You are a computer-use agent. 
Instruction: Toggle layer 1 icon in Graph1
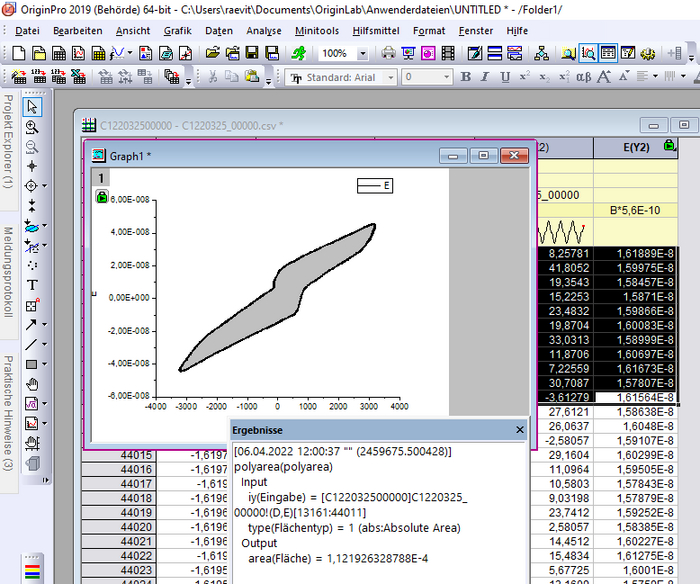pos(101,178)
